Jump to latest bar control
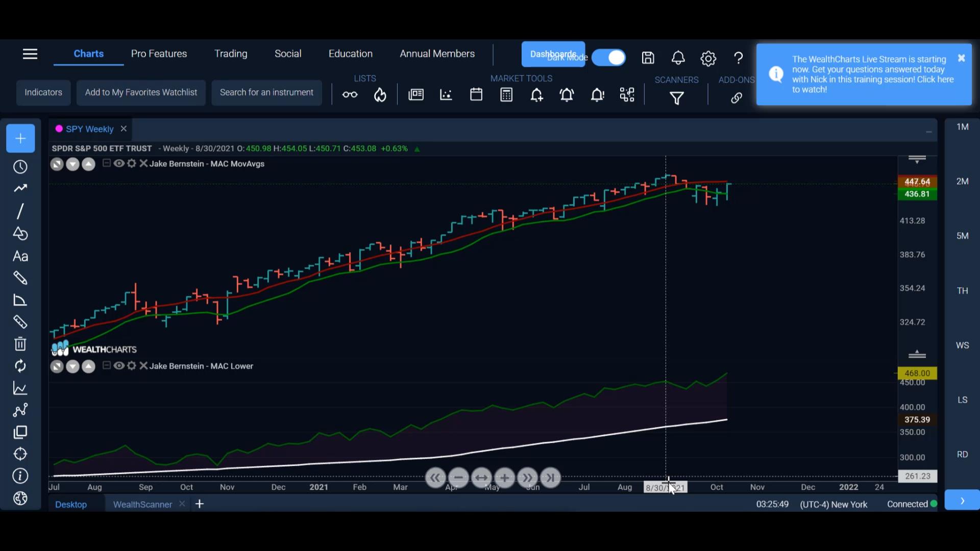 [550, 478]
